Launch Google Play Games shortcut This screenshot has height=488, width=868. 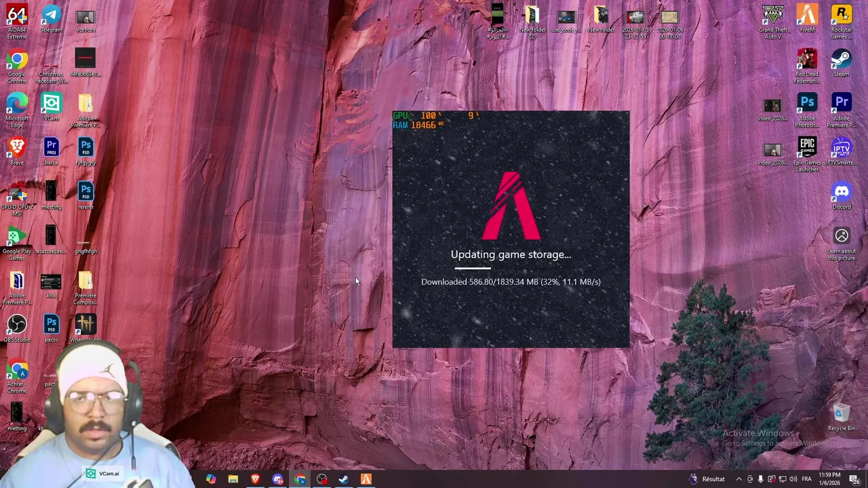17,243
